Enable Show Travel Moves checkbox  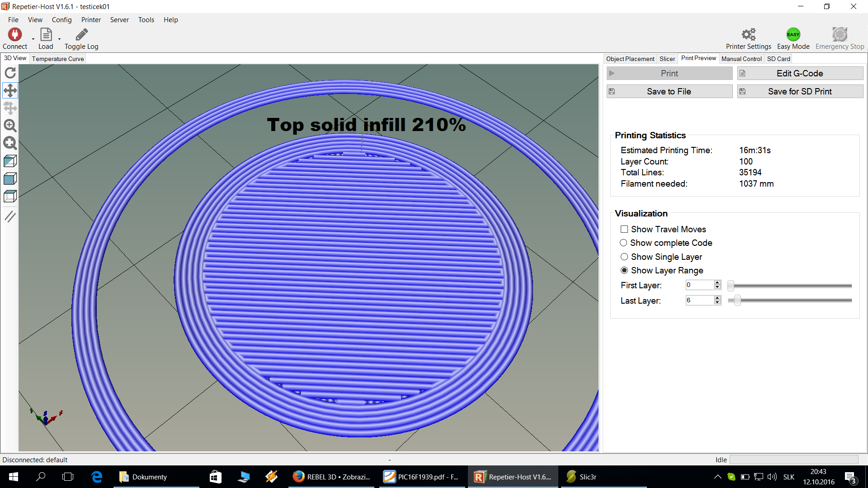[x=624, y=229]
